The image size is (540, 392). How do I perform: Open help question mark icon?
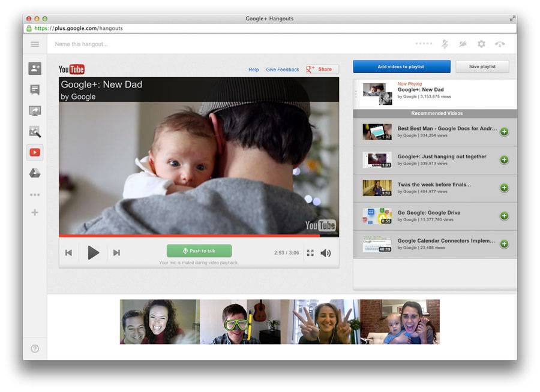35,349
